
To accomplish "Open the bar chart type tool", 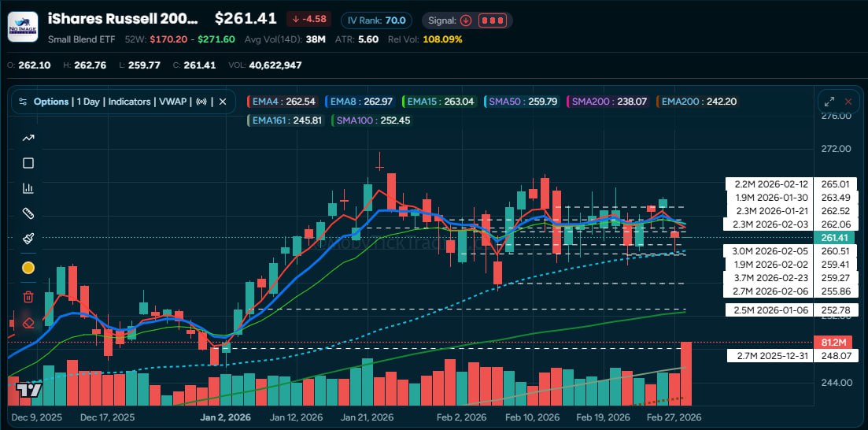I will [x=28, y=188].
